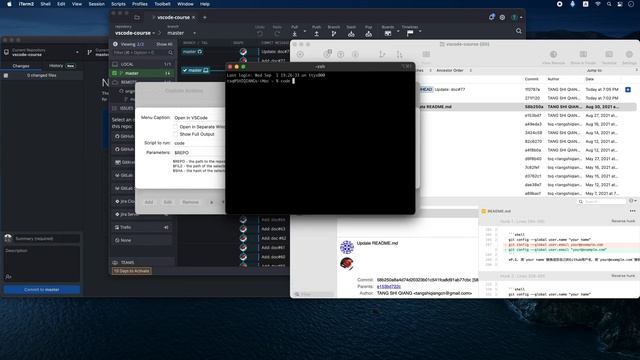Open Boards icon in GitKraken toolbar
The height and width of the screenshot is (360, 640).
388,33
